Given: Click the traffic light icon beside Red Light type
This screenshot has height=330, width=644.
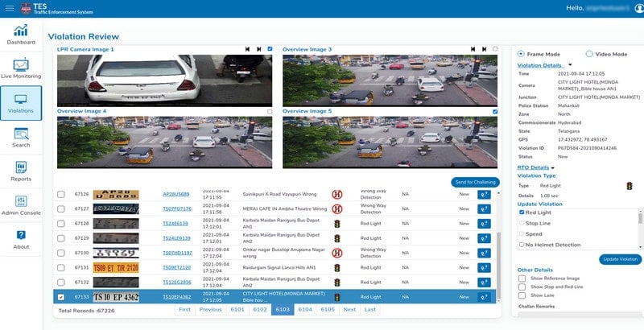Looking at the screenshot, I should tap(629, 186).
